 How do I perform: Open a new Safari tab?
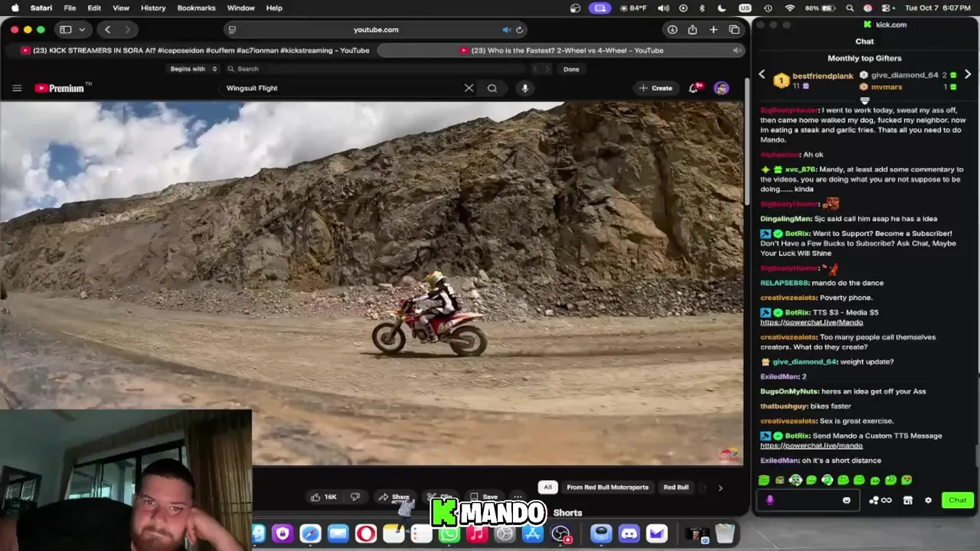713,30
